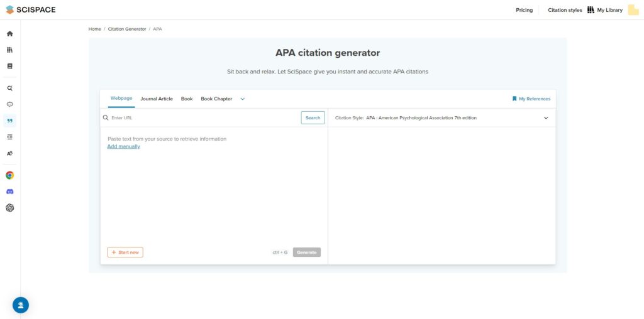644x319 pixels.
Task: Open the Chrome extension sidebar icon
Action: (x=10, y=175)
